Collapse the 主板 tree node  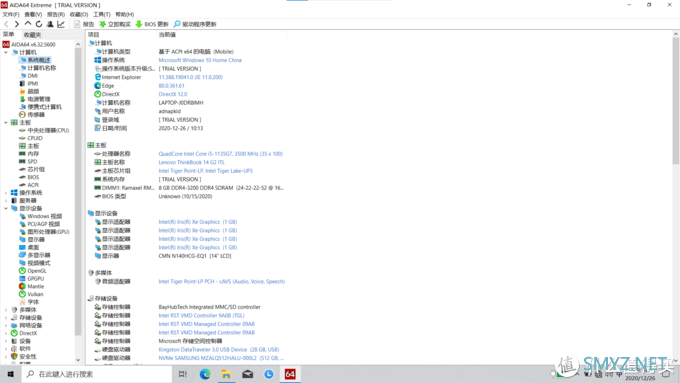click(6, 123)
